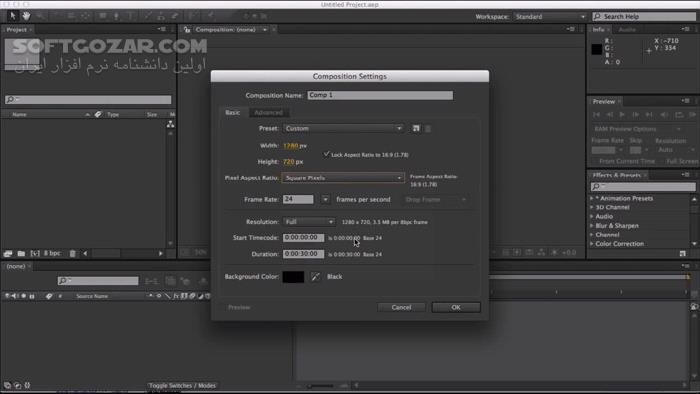Open the Workspace dropdown showing Standard
This screenshot has height=394, width=700.
tap(550, 17)
